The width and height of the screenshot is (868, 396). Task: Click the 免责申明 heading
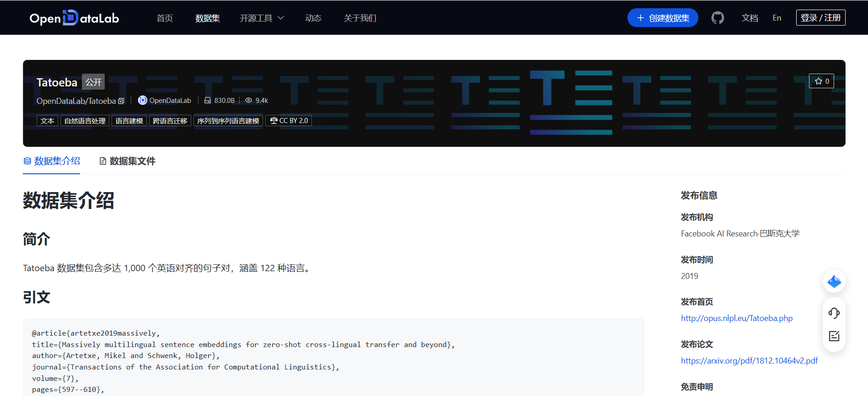697,387
